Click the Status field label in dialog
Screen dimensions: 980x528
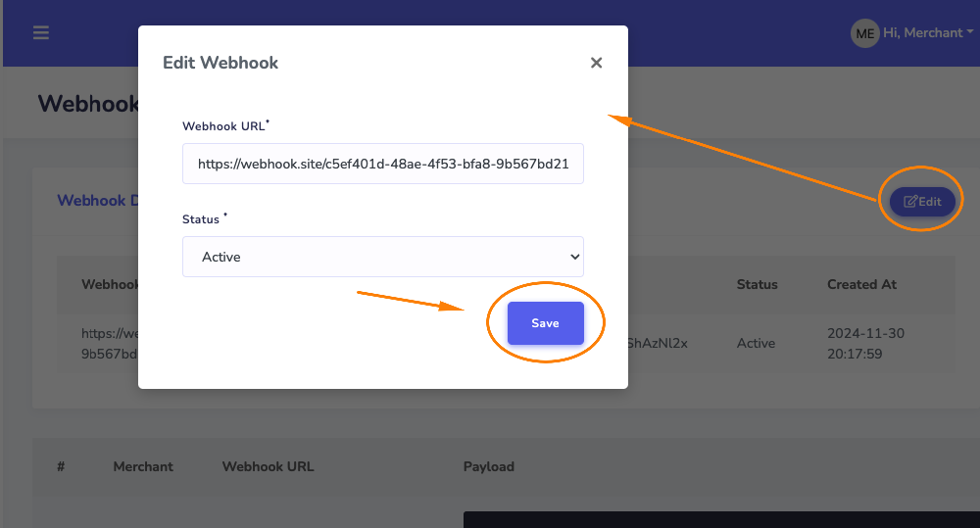pyautogui.click(x=201, y=219)
